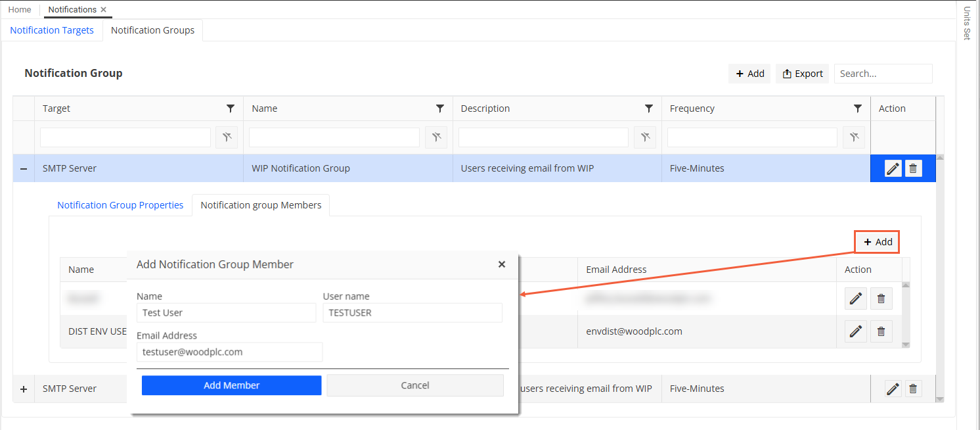Clear the Name filter with its clear-filter icon
This screenshot has height=430, width=980.
click(436, 137)
